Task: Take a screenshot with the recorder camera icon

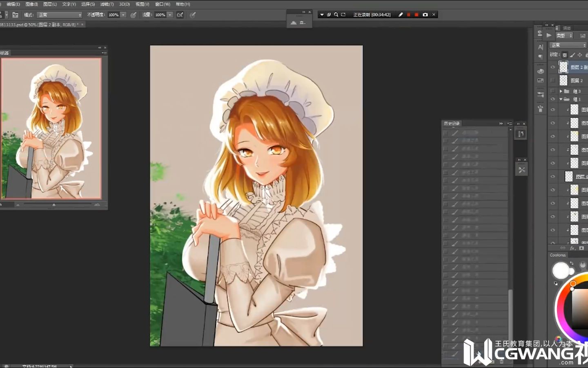Action: (x=425, y=15)
